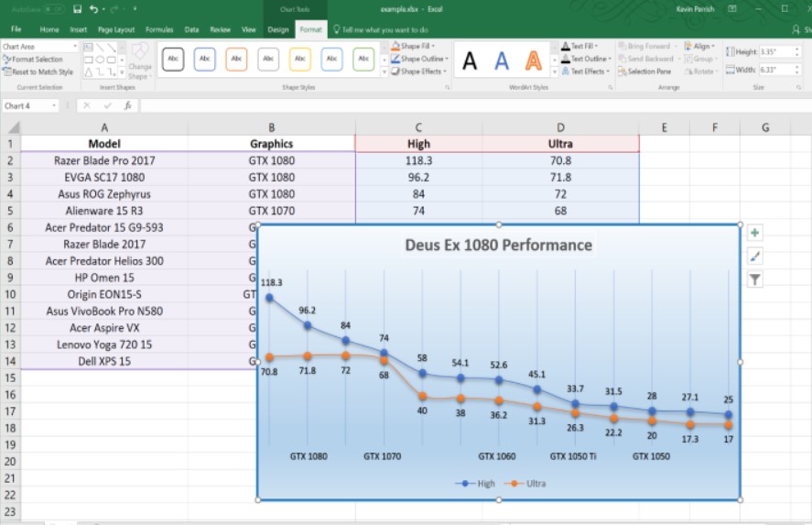Click the Undo arrow icon

pos(93,9)
